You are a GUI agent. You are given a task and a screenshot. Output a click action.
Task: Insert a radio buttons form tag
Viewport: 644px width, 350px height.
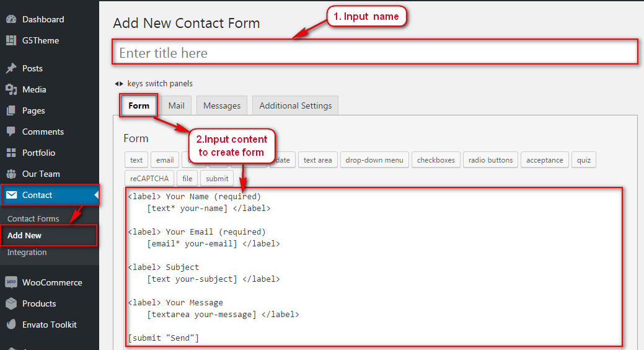click(x=490, y=160)
